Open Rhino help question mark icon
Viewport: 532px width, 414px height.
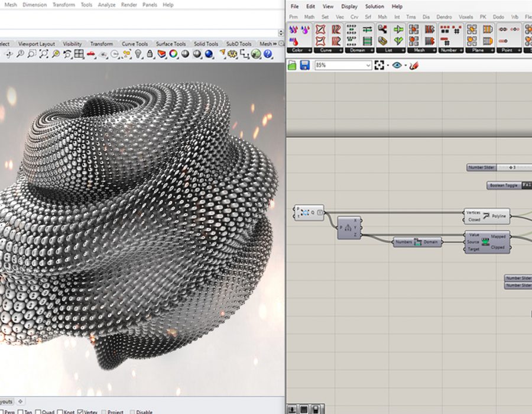268,54
